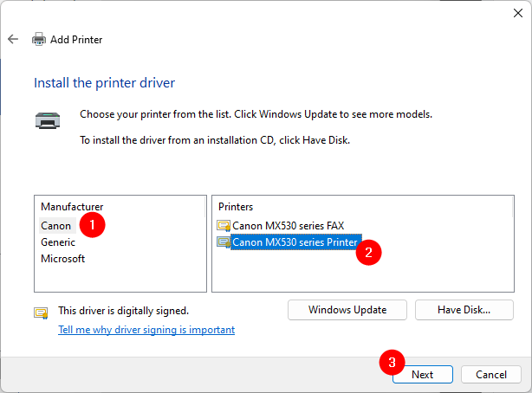Select Generic manufacturer
The width and height of the screenshot is (532, 393).
tap(58, 242)
